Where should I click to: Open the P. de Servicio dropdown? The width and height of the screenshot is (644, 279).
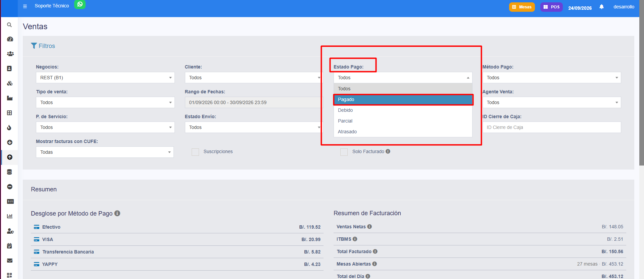(105, 127)
